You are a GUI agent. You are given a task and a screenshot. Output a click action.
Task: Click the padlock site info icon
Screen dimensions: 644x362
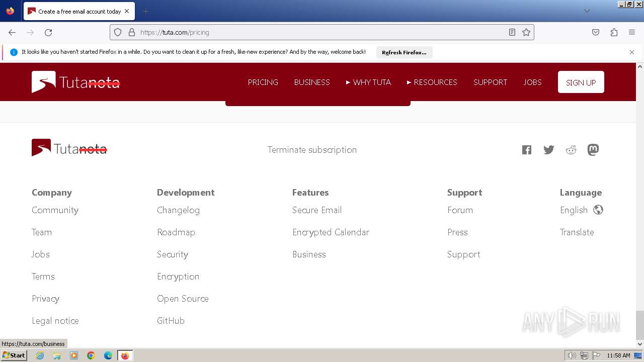pos(132,32)
